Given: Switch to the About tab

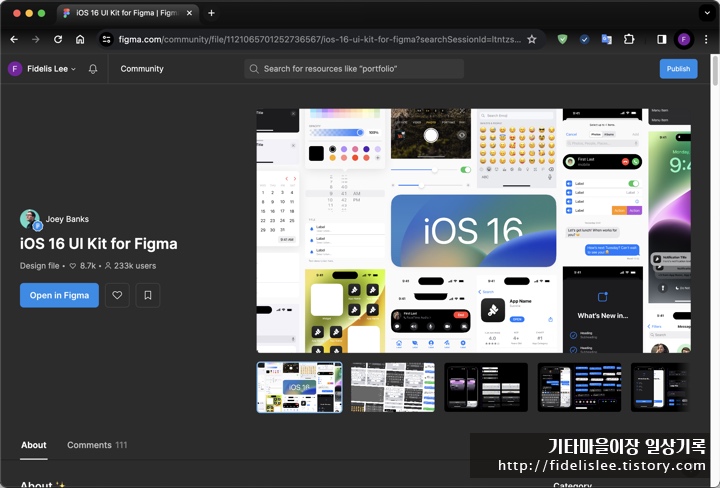Looking at the screenshot, I should [34, 445].
